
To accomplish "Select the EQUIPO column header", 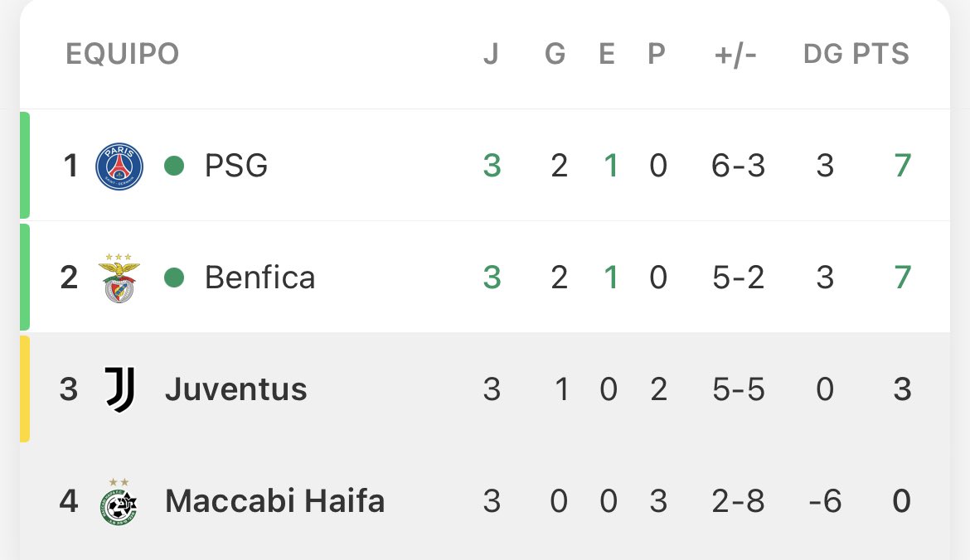I will tap(123, 54).
